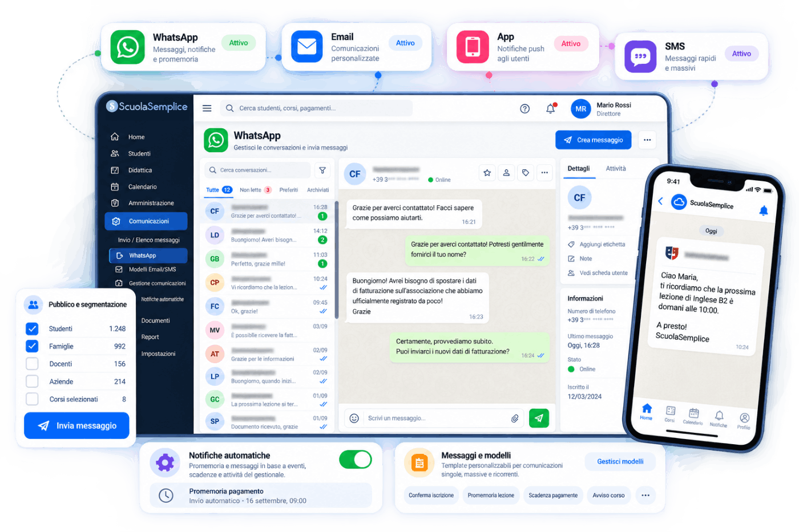Turn off Notifiche automatiche toggle
799x532 pixels.
click(355, 460)
